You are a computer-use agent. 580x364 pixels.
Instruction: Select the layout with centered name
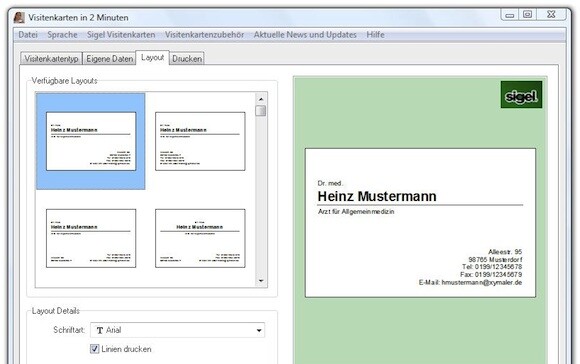(200, 238)
